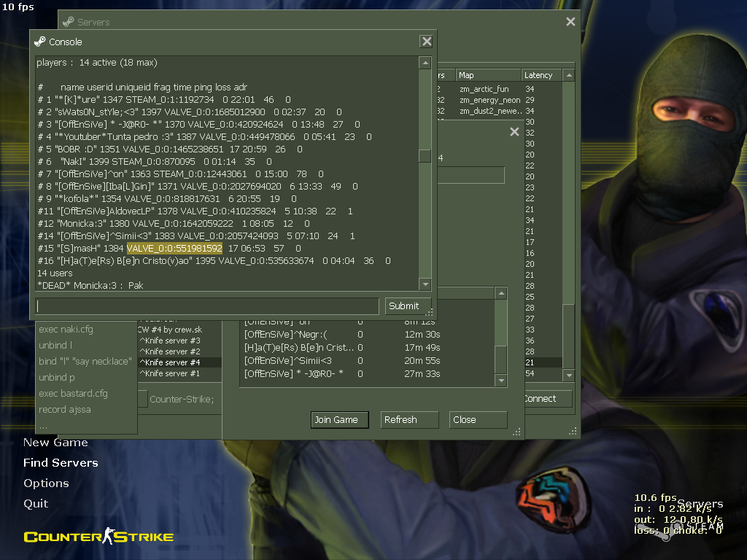Viewport: 747px width, 560px height.
Task: Click the player list scroll-up arrow
Action: [500, 293]
